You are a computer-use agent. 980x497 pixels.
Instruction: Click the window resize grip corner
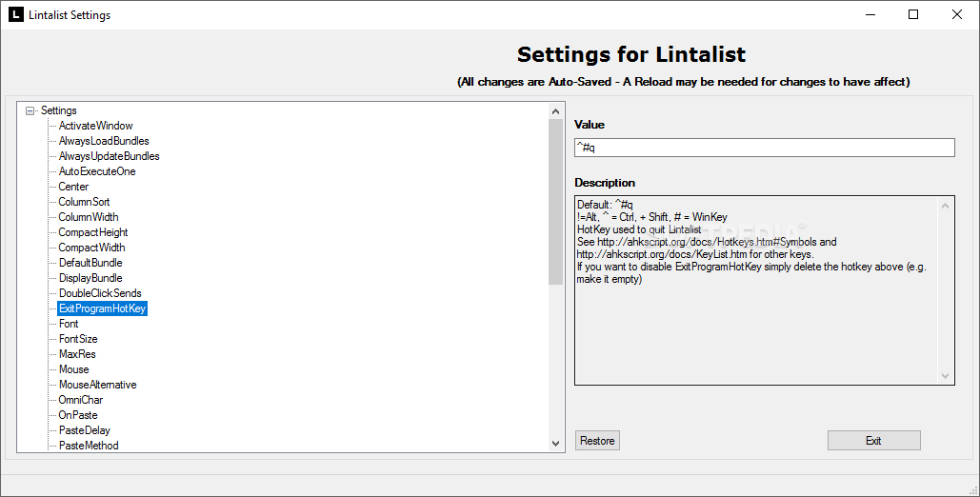[973, 490]
